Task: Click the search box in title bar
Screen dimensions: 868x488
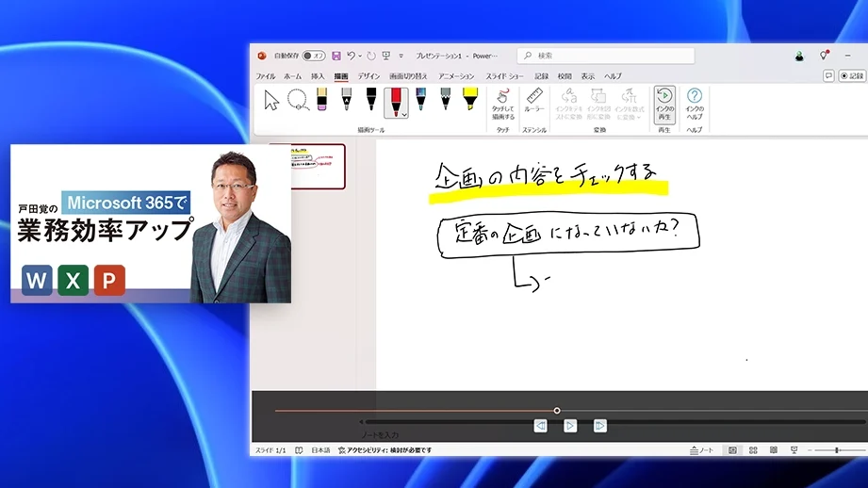Action: (605, 56)
